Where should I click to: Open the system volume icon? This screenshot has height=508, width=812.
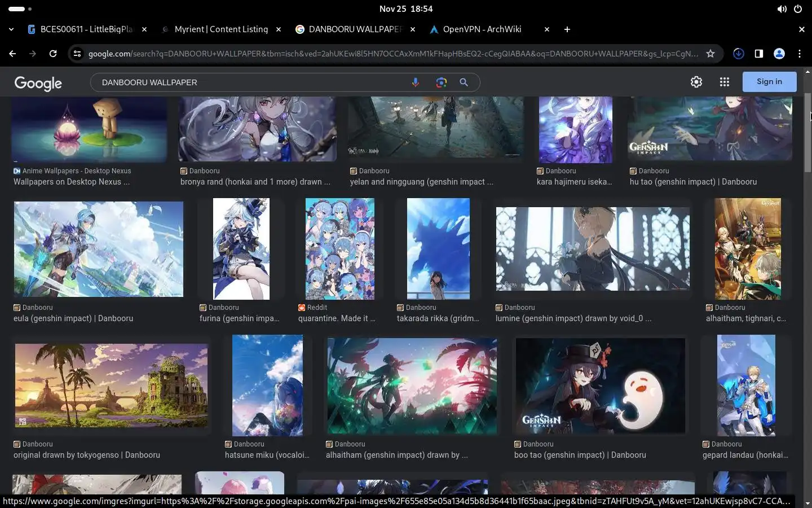click(782, 9)
